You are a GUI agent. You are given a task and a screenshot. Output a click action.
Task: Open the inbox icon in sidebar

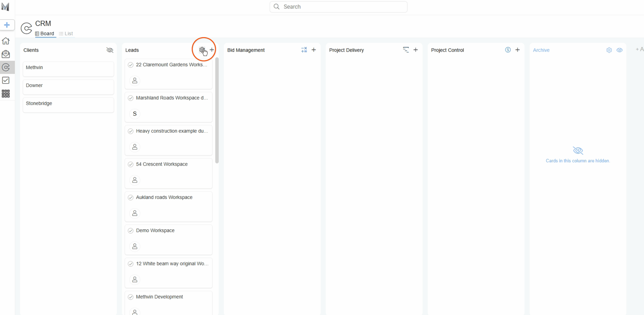tap(6, 54)
